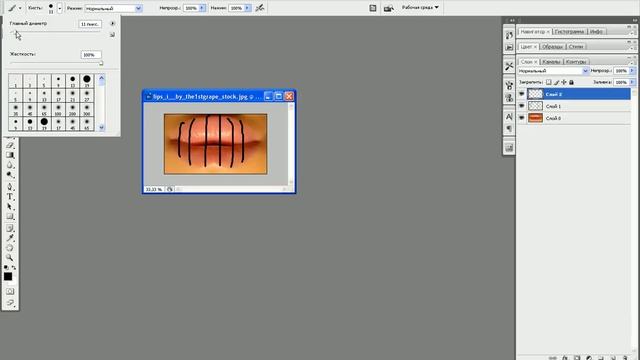Collapse the brush preset picker dropdown
The image size is (640, 360).
pyautogui.click(x=60, y=8)
